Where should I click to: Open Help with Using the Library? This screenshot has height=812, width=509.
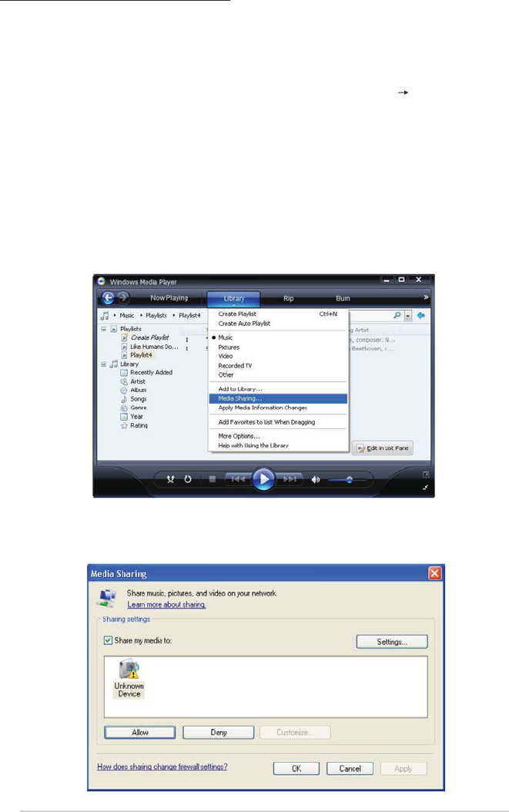coord(277,445)
